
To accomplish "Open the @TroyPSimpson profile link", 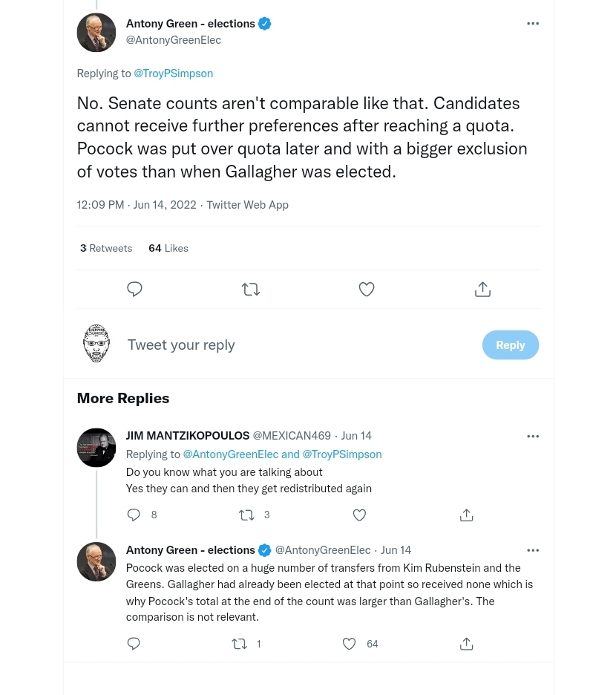I will click(x=173, y=74).
